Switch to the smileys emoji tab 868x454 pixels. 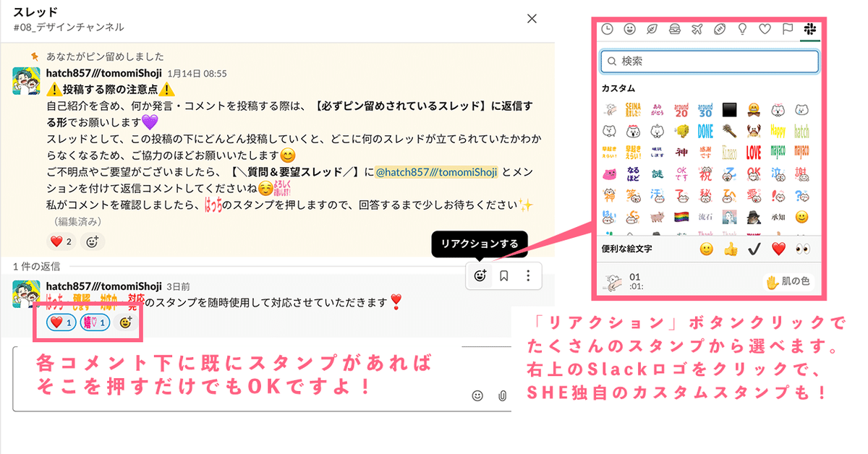point(630,29)
